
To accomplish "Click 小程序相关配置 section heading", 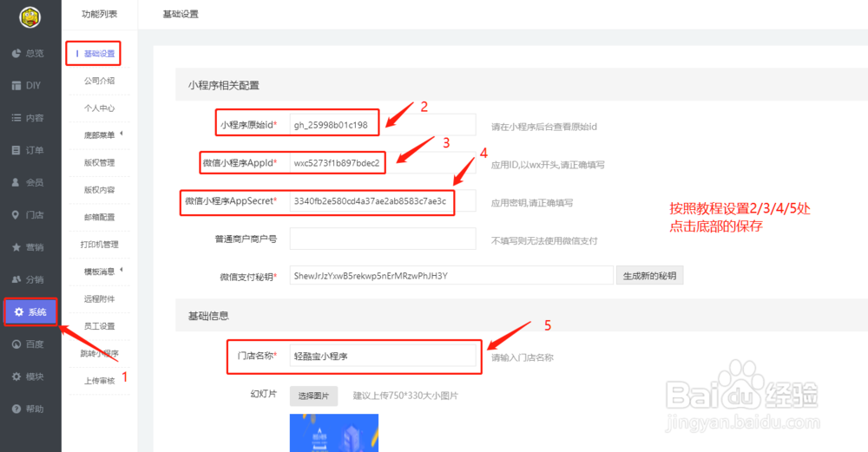I will pyautogui.click(x=224, y=85).
